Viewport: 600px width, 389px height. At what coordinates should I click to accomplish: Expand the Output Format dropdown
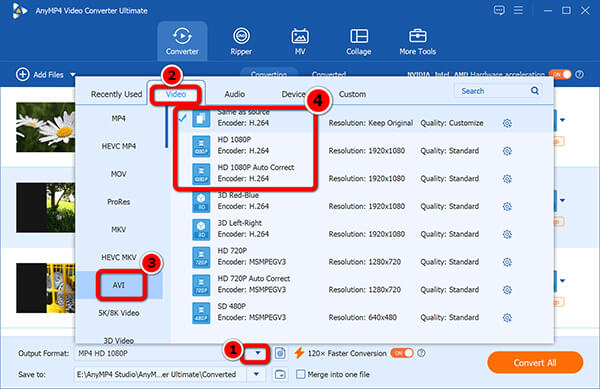click(x=258, y=353)
